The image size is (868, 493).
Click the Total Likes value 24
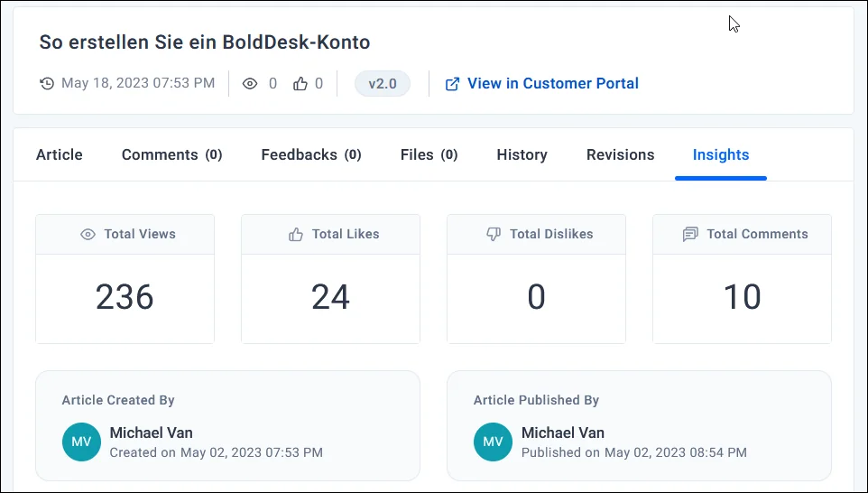(x=330, y=297)
